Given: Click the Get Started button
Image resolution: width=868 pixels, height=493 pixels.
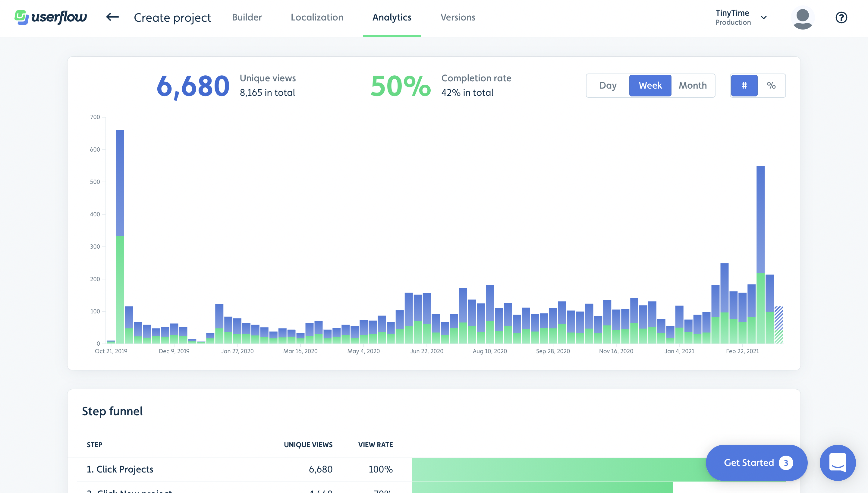Looking at the screenshot, I should (x=748, y=463).
